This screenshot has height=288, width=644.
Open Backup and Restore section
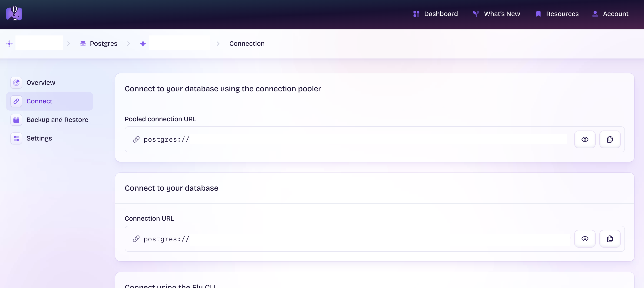click(x=50, y=120)
